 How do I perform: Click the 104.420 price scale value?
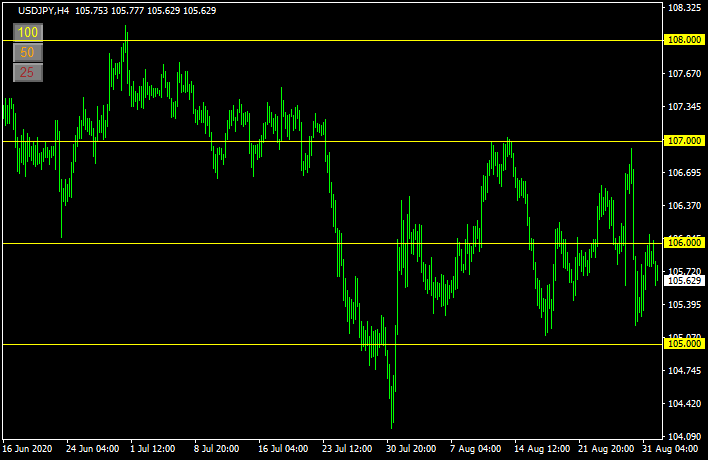point(685,404)
